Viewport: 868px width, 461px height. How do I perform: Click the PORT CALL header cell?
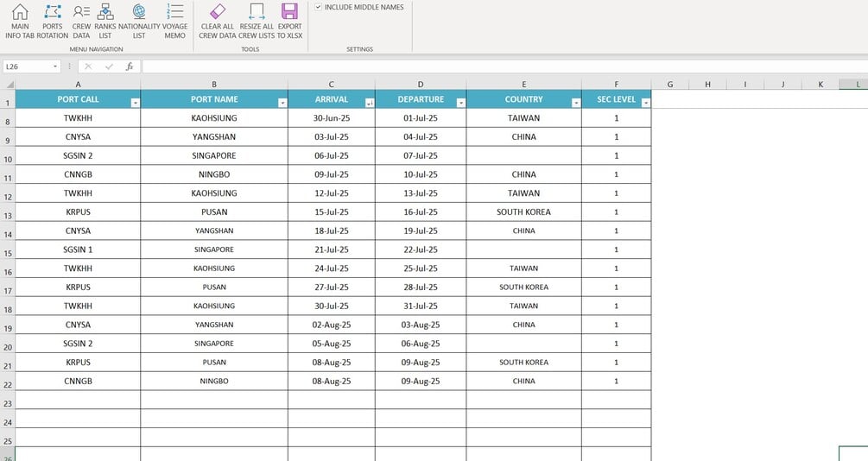point(78,99)
